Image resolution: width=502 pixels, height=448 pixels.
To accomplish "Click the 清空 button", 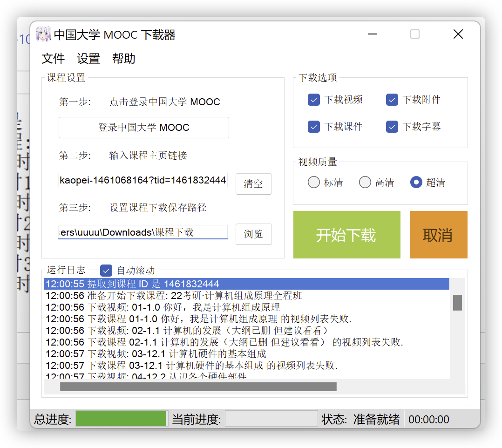I will [253, 184].
